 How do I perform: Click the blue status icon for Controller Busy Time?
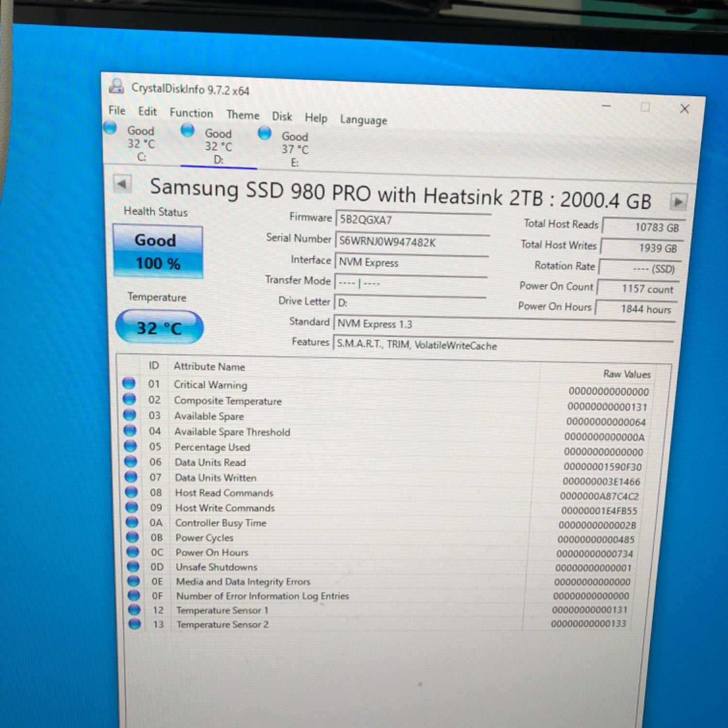click(x=132, y=522)
